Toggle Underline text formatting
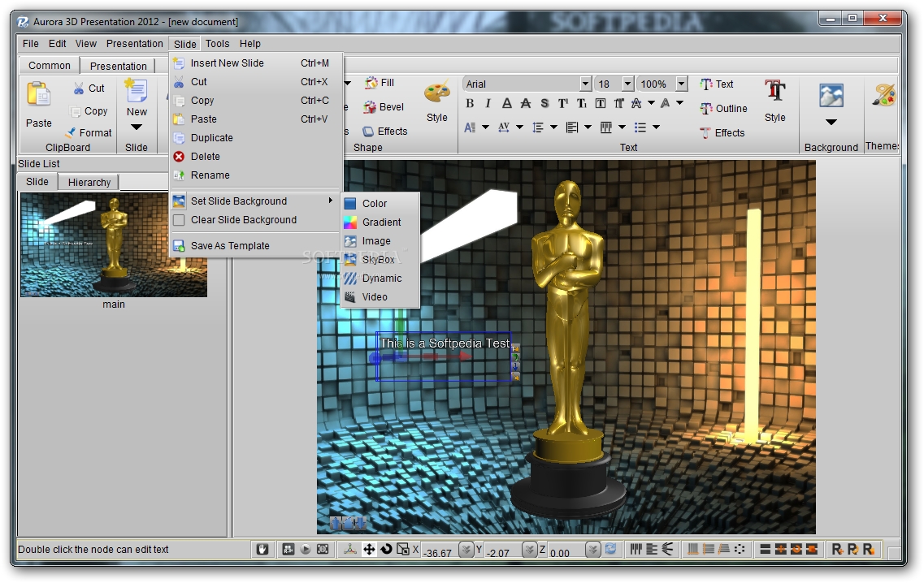This screenshot has height=583, width=924. tap(507, 104)
